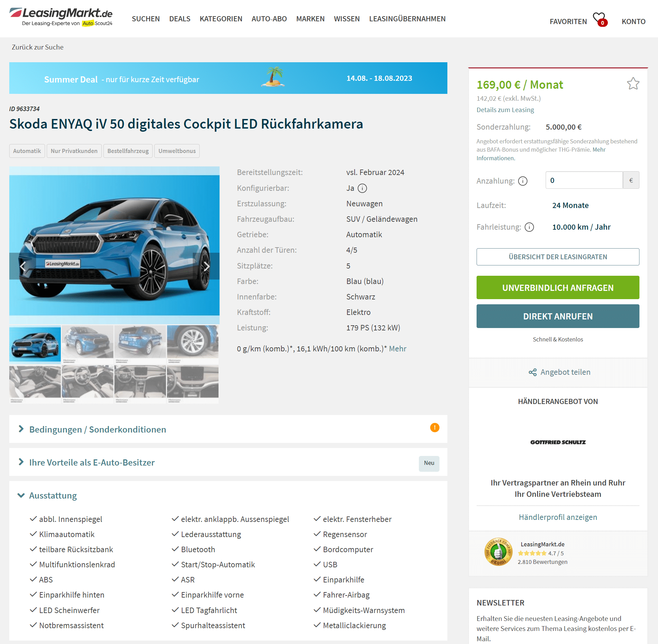This screenshot has height=644, width=658.
Task: Click the NEWSLETTER heading
Action: 500,603
